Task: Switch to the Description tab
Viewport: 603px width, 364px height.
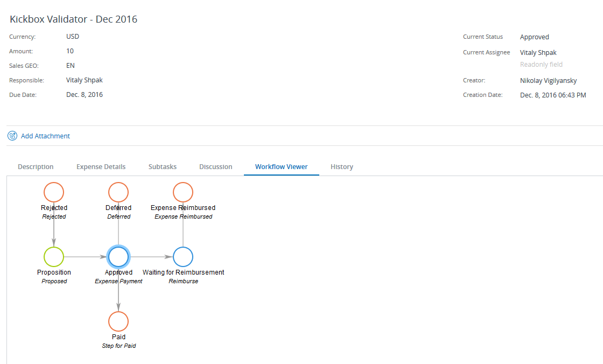Action: tap(36, 166)
